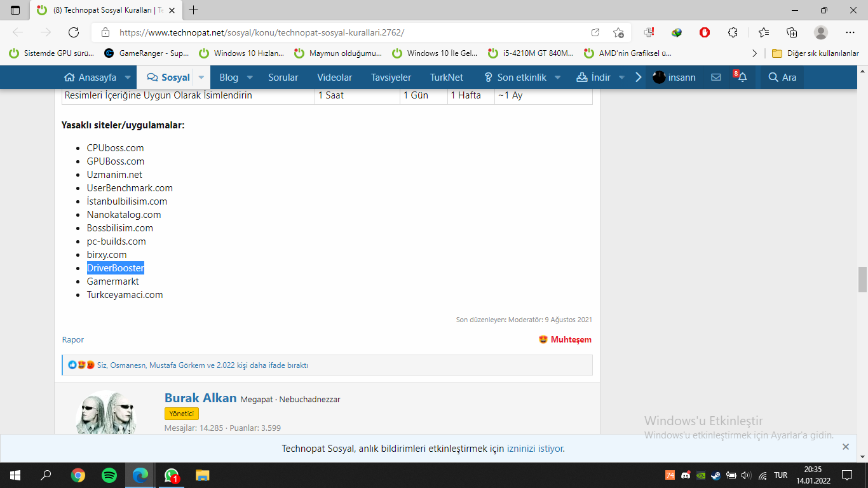Add this page to favorites via the star icon
This screenshot has width=868, height=488.
[x=618, y=32]
